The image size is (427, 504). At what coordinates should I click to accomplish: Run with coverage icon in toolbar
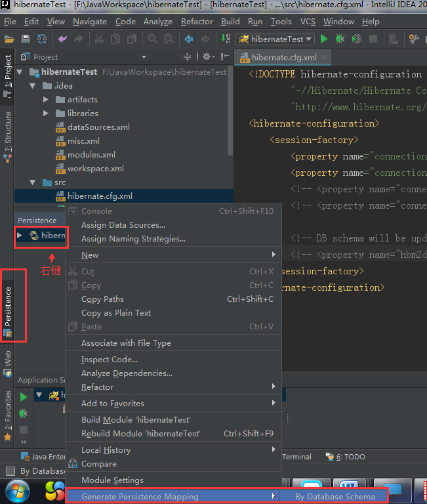point(357,39)
